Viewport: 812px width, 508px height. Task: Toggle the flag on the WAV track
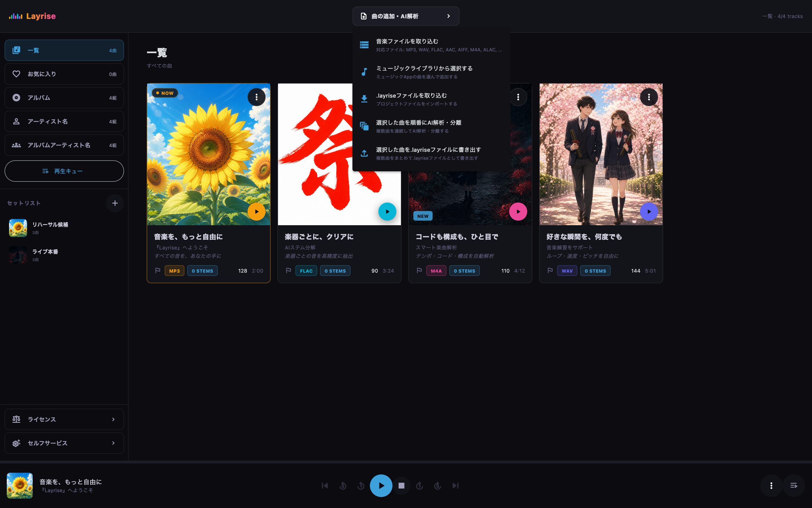click(550, 270)
